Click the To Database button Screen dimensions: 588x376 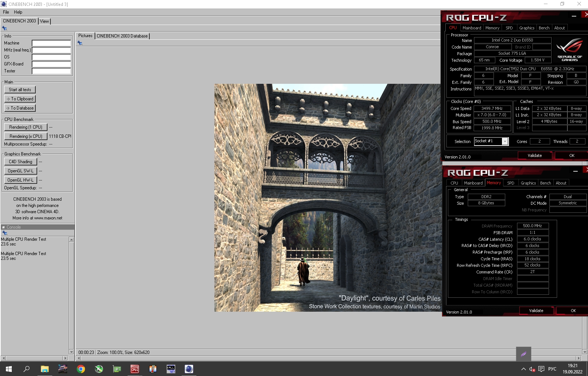pyautogui.click(x=20, y=108)
